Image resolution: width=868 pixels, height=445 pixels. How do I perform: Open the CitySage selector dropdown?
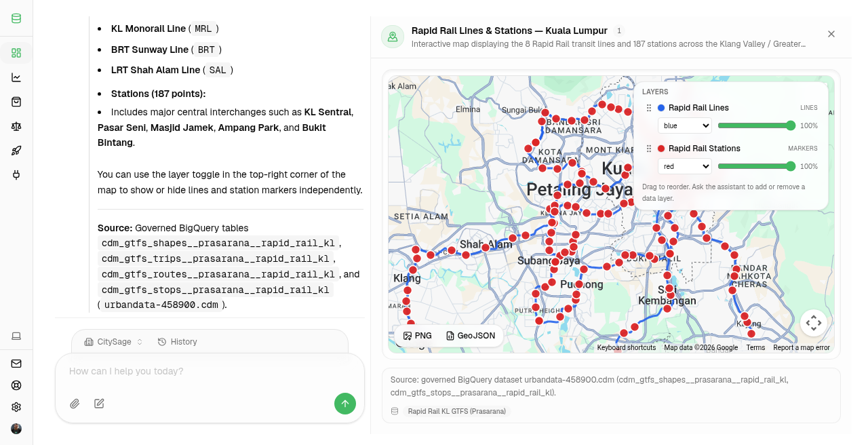[114, 342]
